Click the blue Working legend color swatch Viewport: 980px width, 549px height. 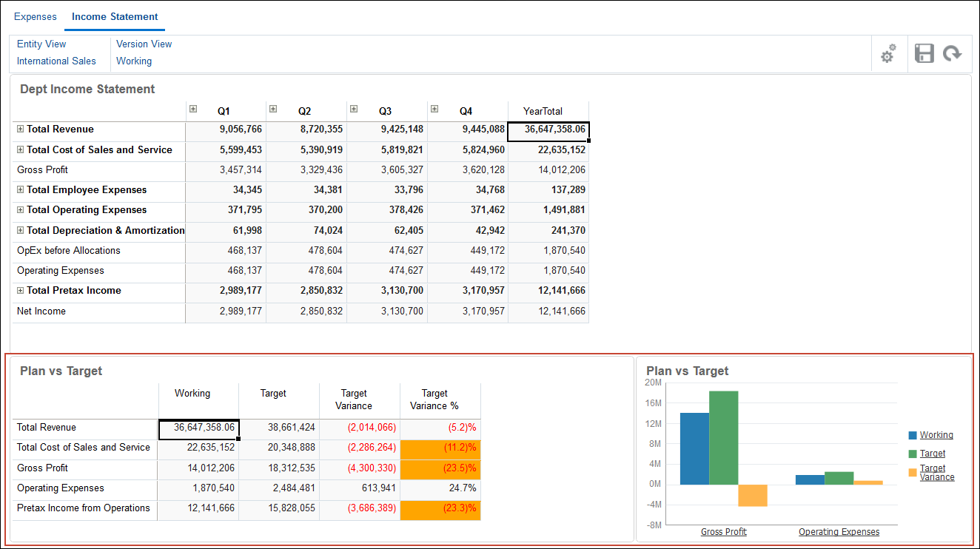pos(912,435)
